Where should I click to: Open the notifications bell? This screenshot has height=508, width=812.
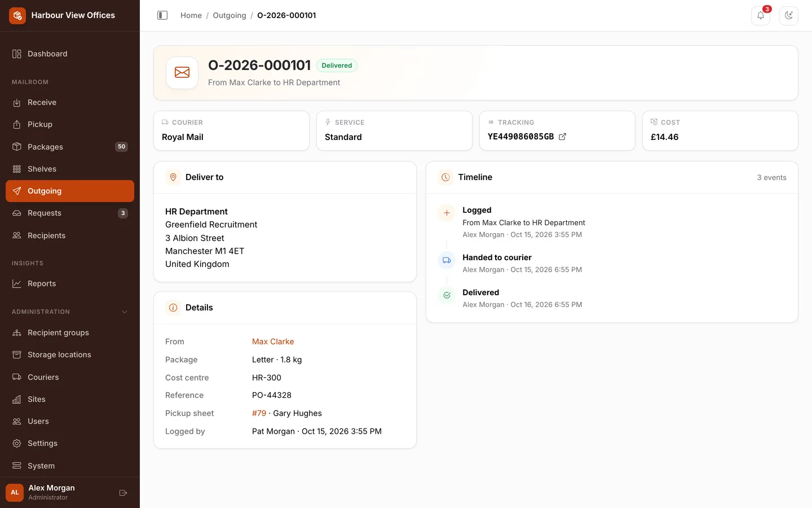(761, 15)
